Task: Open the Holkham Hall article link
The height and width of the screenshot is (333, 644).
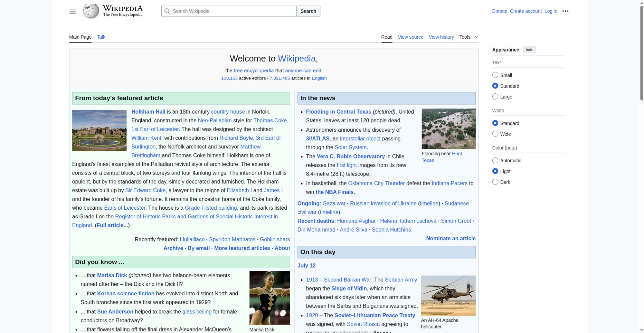Action: point(148,112)
